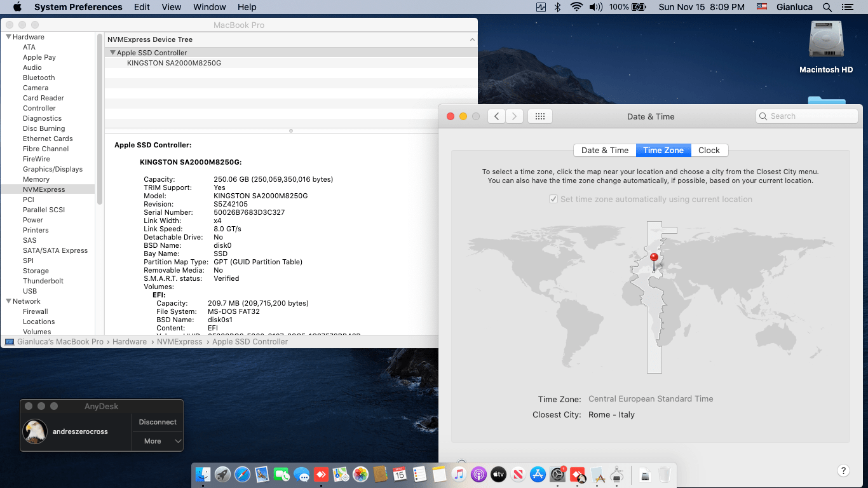Switch to the Clock tab
This screenshot has height=488, width=868.
(709, 151)
